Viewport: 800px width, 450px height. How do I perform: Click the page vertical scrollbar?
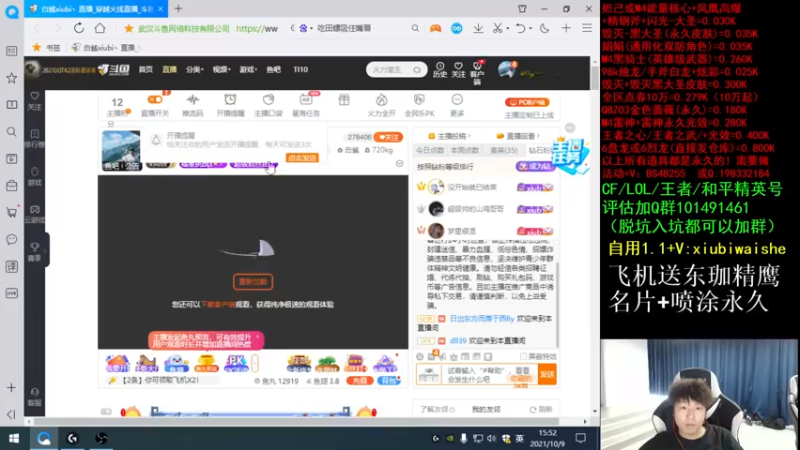point(595,78)
